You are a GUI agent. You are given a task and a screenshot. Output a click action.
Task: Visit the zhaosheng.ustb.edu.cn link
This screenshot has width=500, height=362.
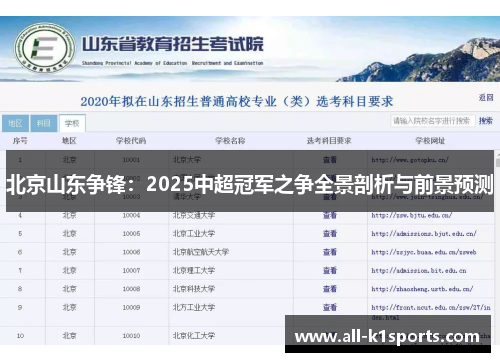pos(422,289)
